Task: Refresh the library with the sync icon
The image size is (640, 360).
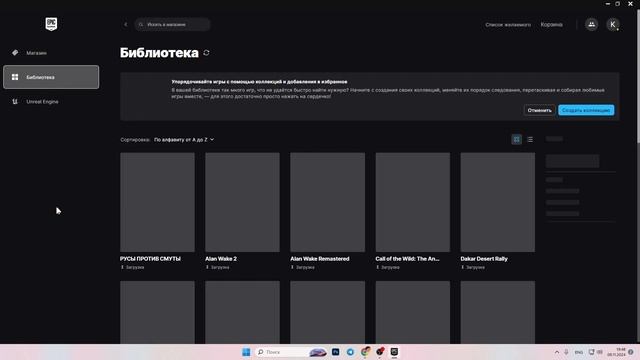Action: (207, 53)
